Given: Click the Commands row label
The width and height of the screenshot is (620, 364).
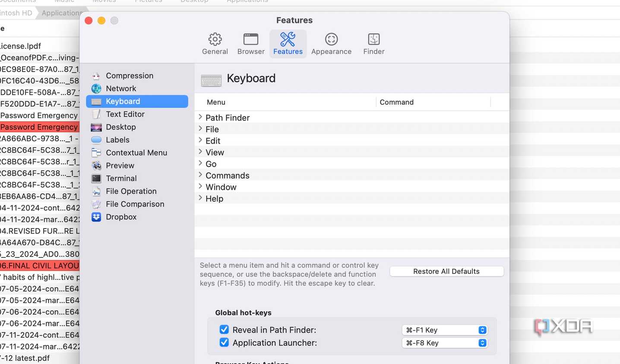Looking at the screenshot, I should point(228,176).
